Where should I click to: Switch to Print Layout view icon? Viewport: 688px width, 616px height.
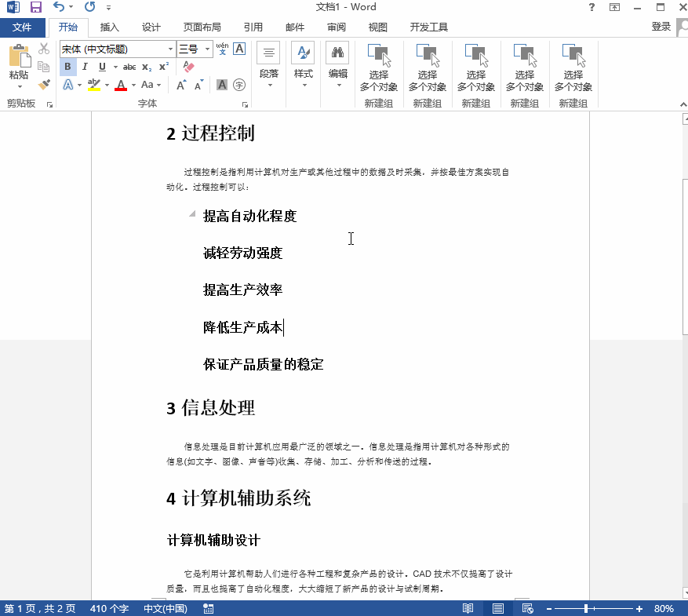coord(497,608)
